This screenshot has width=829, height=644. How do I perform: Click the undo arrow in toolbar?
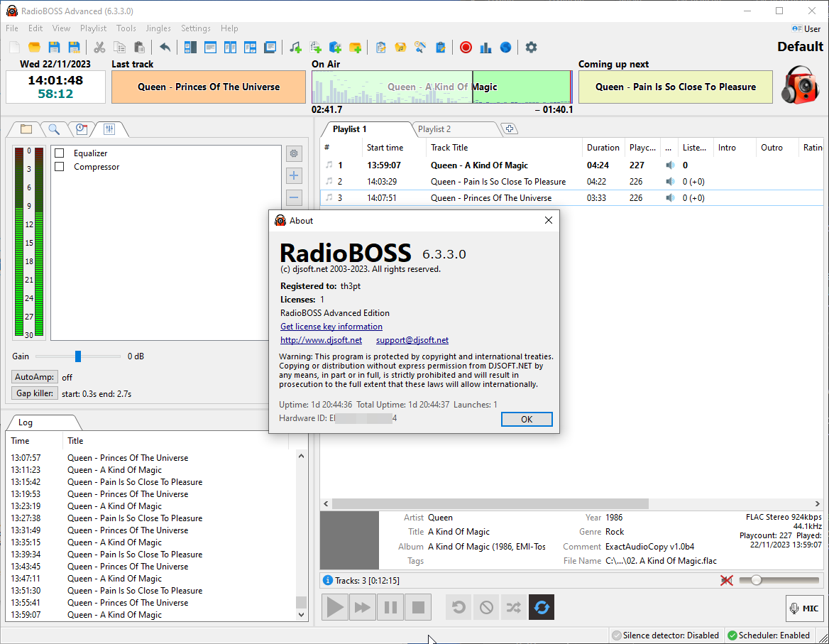(165, 48)
